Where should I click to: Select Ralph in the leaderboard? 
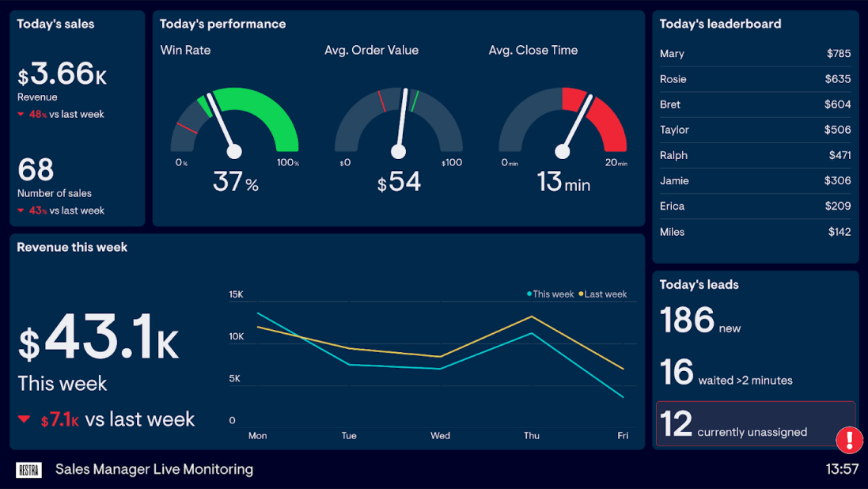click(755, 156)
